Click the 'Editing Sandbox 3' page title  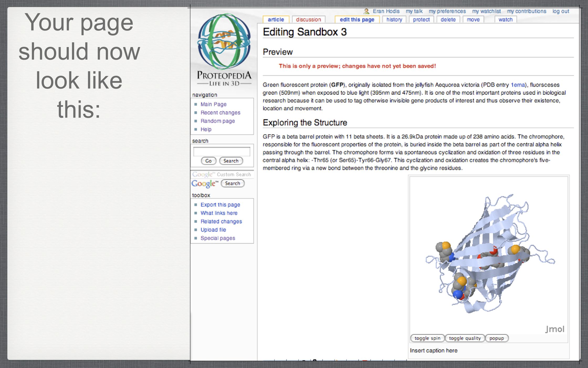click(x=305, y=32)
